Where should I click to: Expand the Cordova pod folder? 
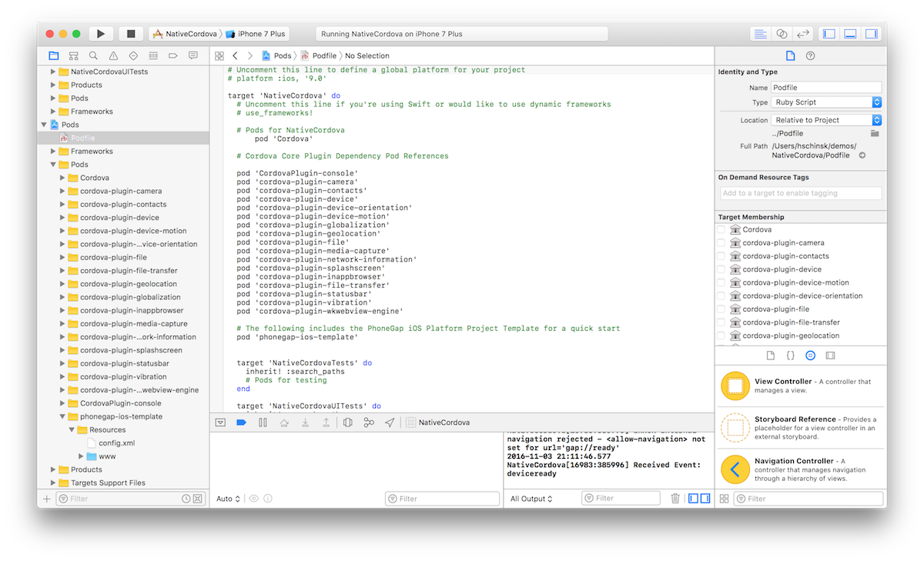click(x=62, y=178)
